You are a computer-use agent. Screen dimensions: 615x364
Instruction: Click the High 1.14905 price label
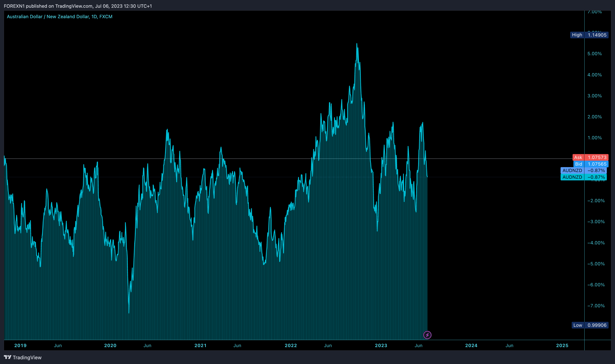(x=589, y=35)
